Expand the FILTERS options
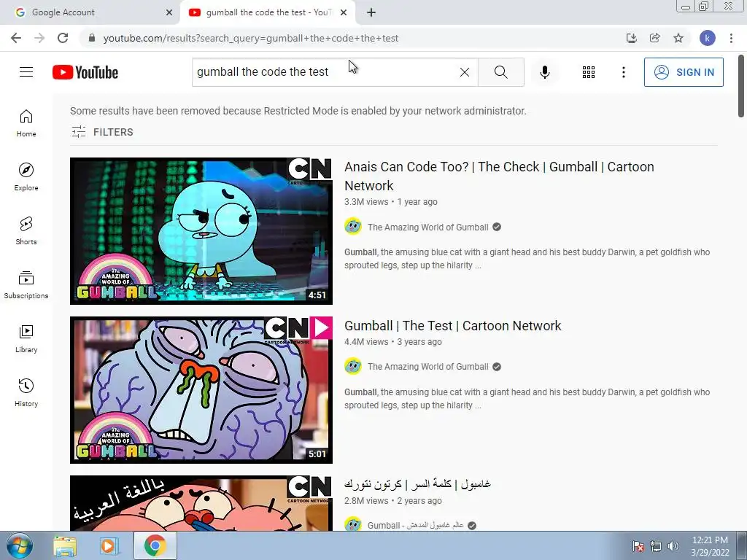The width and height of the screenshot is (747, 560). (102, 132)
